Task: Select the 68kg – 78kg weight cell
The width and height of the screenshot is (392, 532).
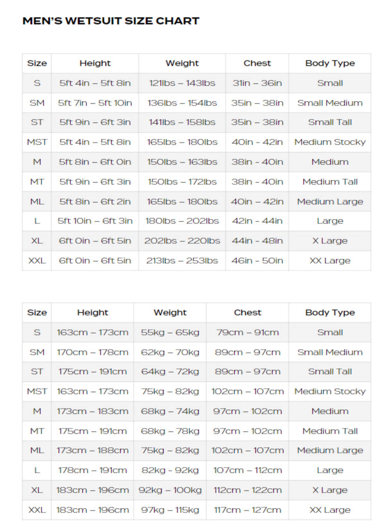Action: [x=170, y=431]
